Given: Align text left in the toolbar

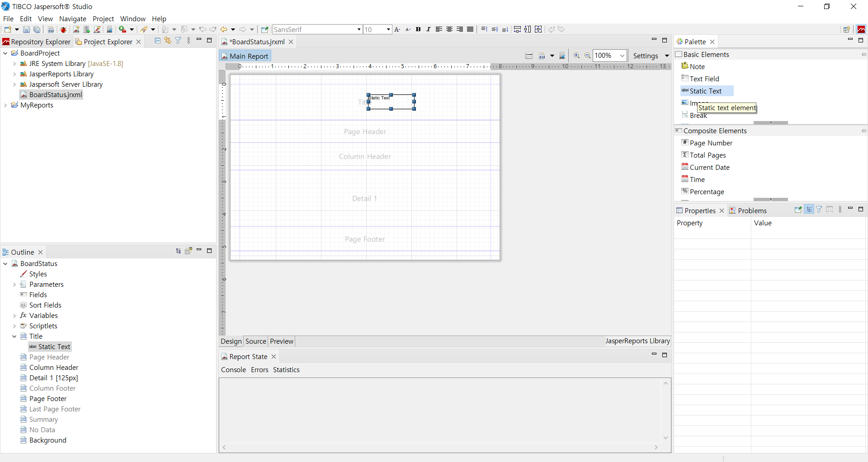Looking at the screenshot, I should pyautogui.click(x=439, y=29).
